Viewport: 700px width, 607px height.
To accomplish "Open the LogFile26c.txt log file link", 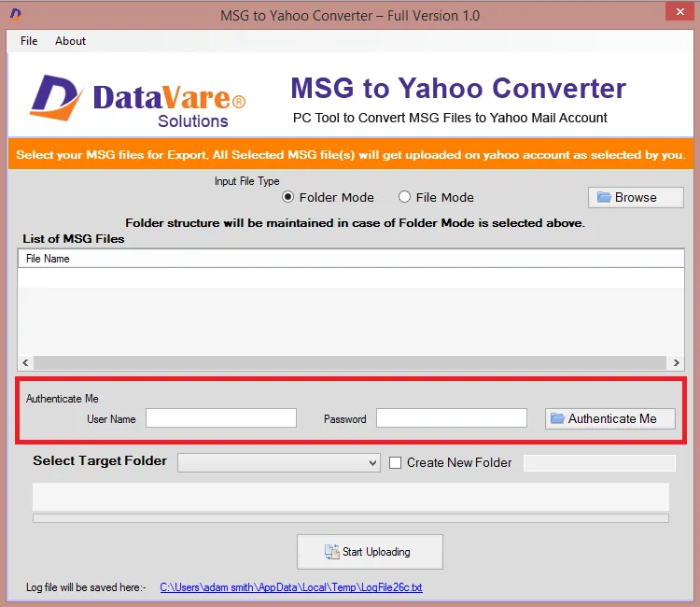I will (291, 587).
